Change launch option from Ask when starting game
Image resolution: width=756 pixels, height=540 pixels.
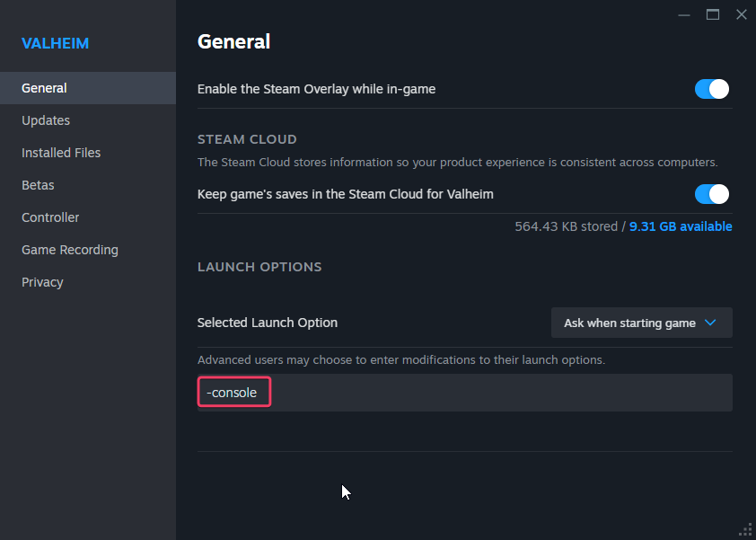(641, 323)
